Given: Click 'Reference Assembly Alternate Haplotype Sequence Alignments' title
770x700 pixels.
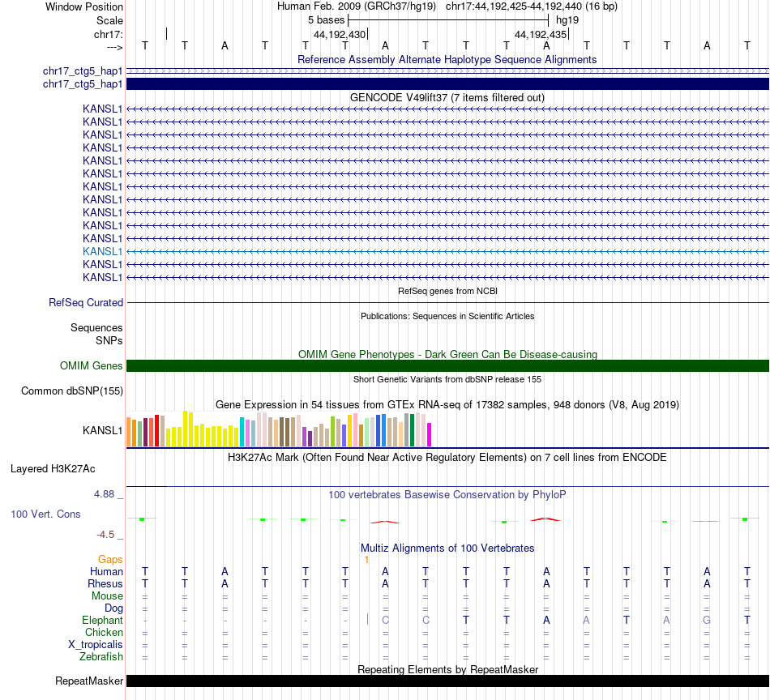Looking at the screenshot, I should tap(447, 59).
